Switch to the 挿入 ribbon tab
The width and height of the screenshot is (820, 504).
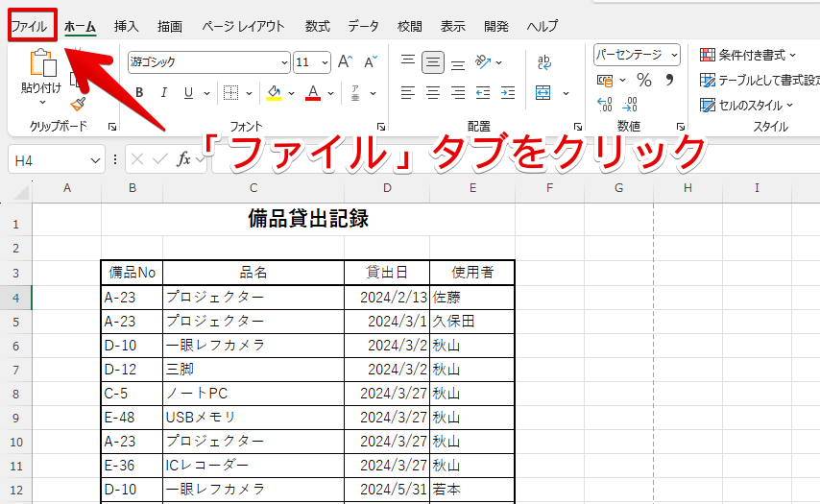point(126,26)
